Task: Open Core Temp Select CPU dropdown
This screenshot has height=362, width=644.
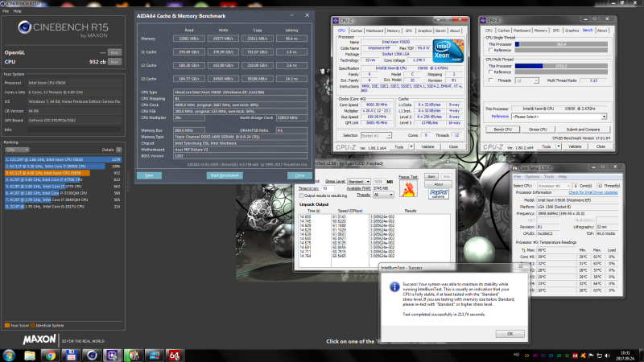Action: pyautogui.click(x=553, y=186)
